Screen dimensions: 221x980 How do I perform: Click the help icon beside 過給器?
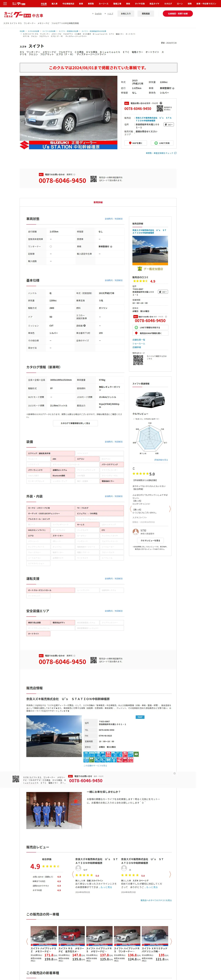pyautogui.click(x=85, y=326)
